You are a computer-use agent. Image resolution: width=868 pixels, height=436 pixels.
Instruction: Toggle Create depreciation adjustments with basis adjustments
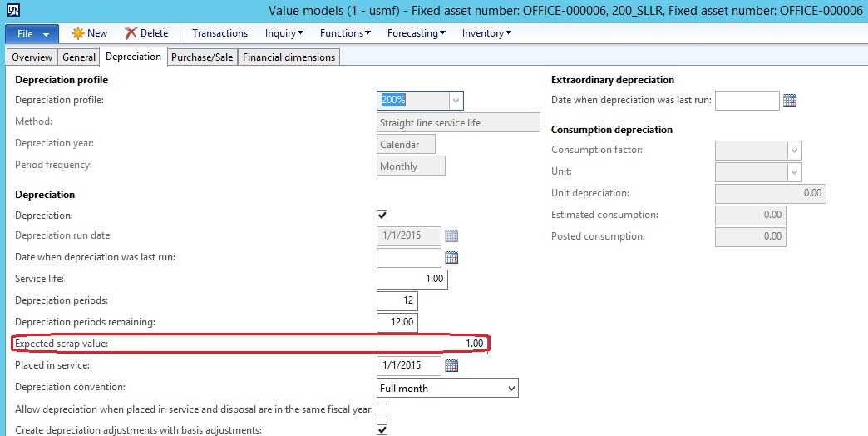point(382,430)
